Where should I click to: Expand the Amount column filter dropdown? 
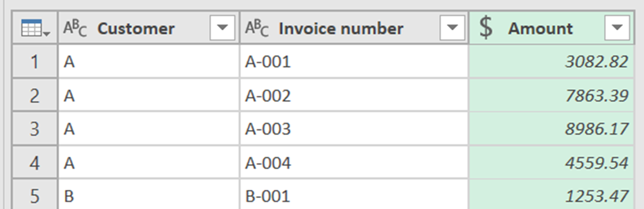point(617,28)
